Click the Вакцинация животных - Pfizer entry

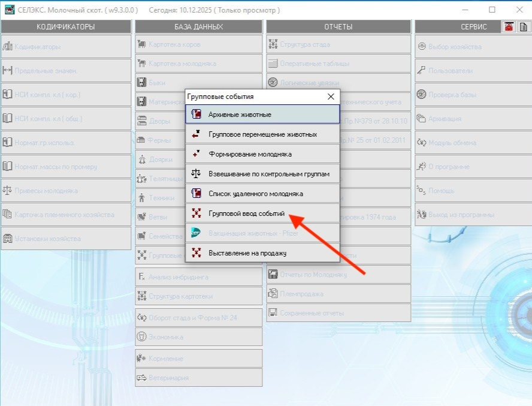[262, 233]
